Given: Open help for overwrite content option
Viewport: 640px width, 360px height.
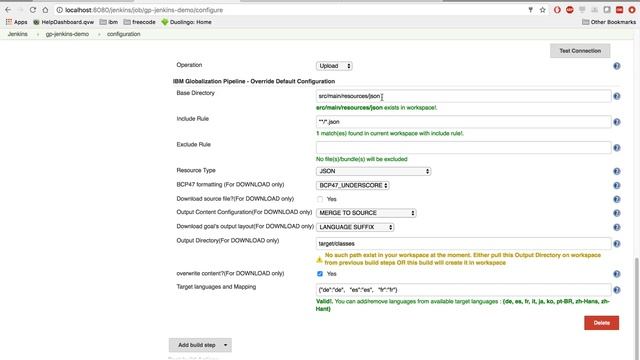Looking at the screenshot, I should coord(617,274).
